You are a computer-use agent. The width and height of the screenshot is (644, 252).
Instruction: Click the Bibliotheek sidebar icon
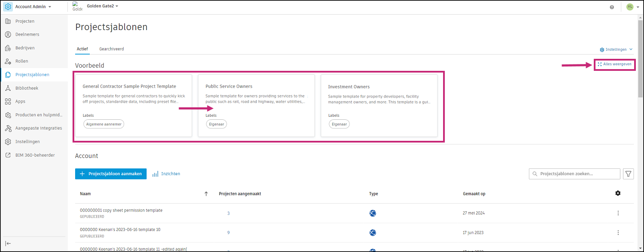tap(8, 88)
